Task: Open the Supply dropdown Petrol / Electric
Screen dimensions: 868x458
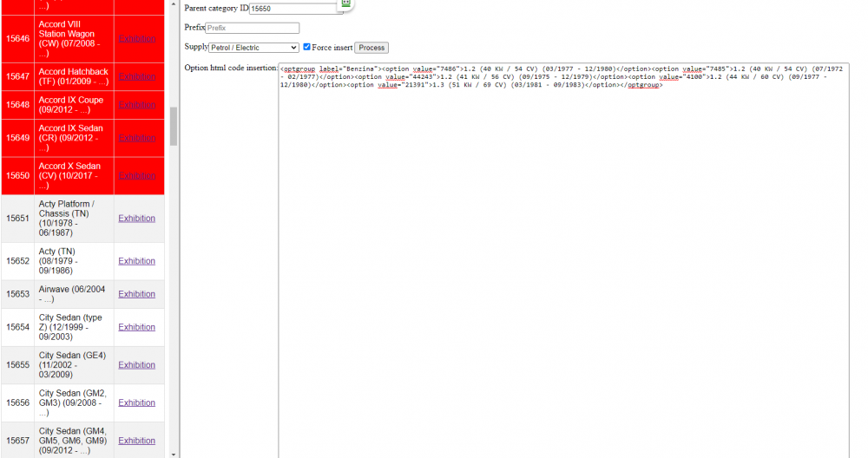Action: tap(254, 48)
